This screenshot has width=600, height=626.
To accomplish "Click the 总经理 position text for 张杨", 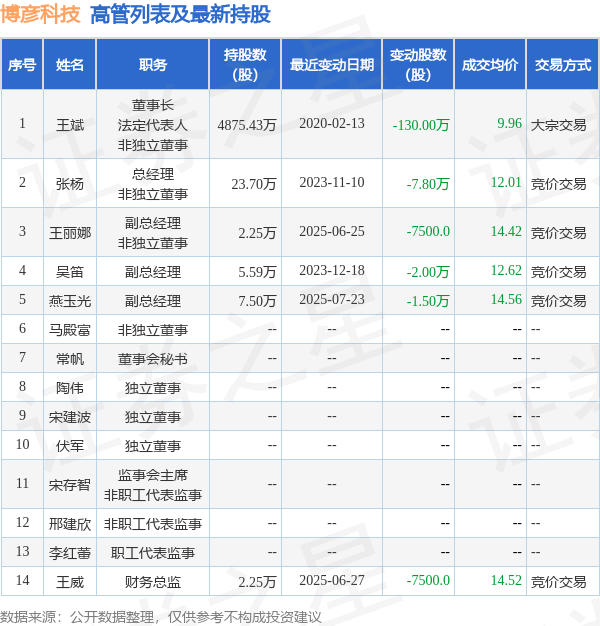I will [x=152, y=174].
